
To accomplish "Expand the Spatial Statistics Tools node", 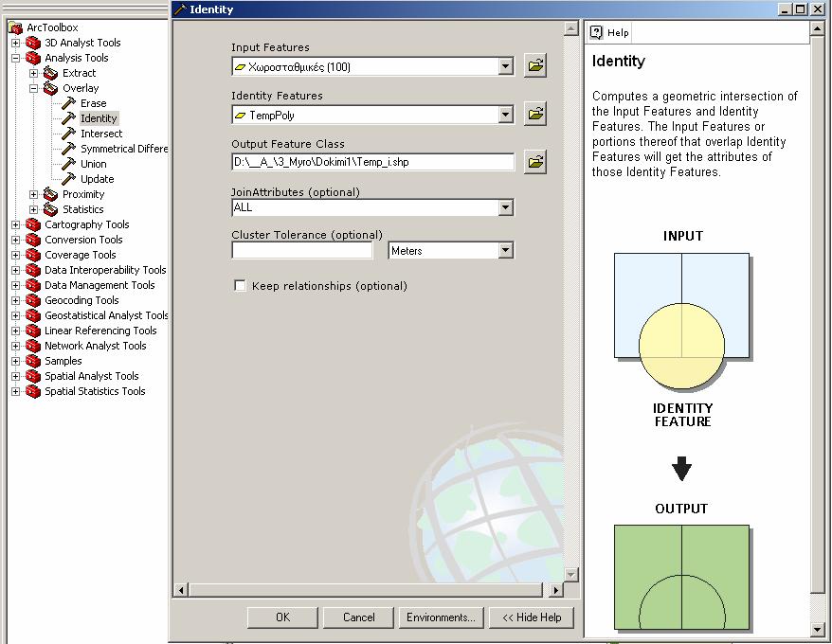I will click(16, 391).
